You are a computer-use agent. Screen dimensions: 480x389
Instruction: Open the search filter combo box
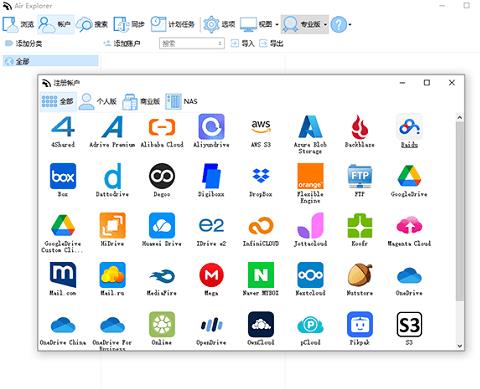(192, 43)
